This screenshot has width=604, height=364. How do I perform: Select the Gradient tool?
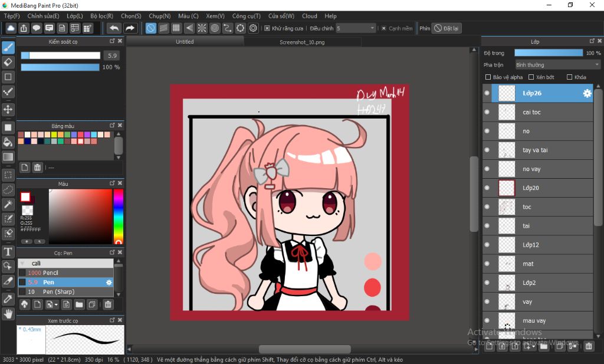pyautogui.click(x=8, y=157)
